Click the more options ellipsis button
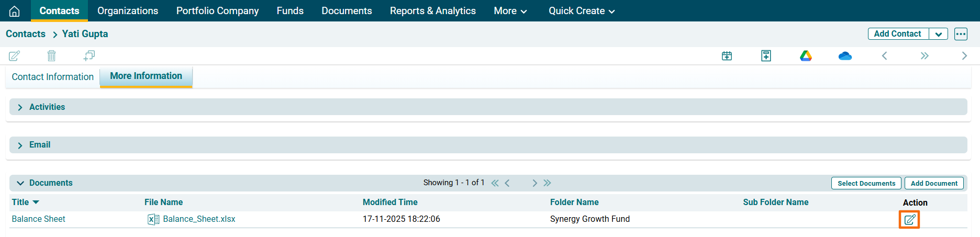 (961, 34)
